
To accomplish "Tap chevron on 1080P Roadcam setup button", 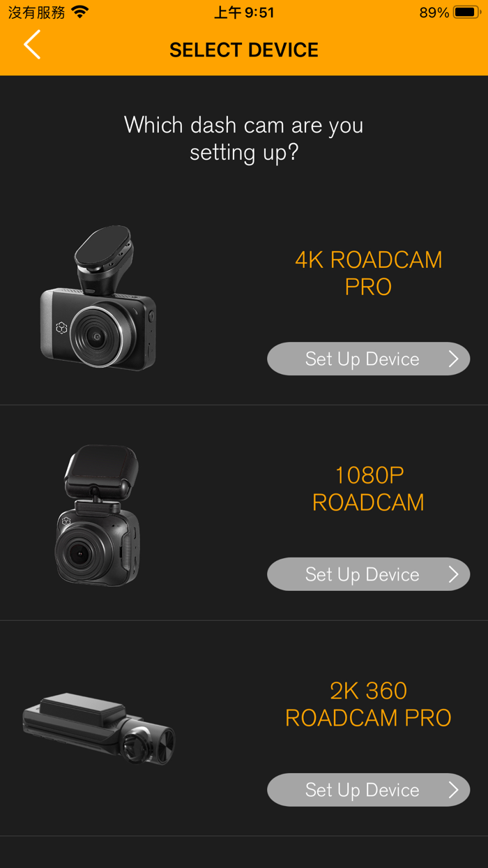I will [453, 574].
